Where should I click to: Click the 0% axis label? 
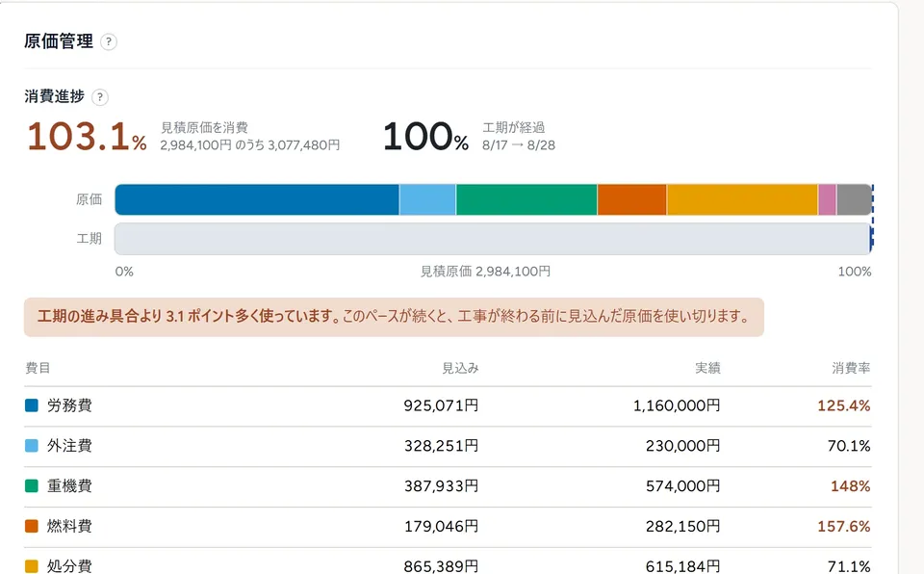pyautogui.click(x=124, y=272)
